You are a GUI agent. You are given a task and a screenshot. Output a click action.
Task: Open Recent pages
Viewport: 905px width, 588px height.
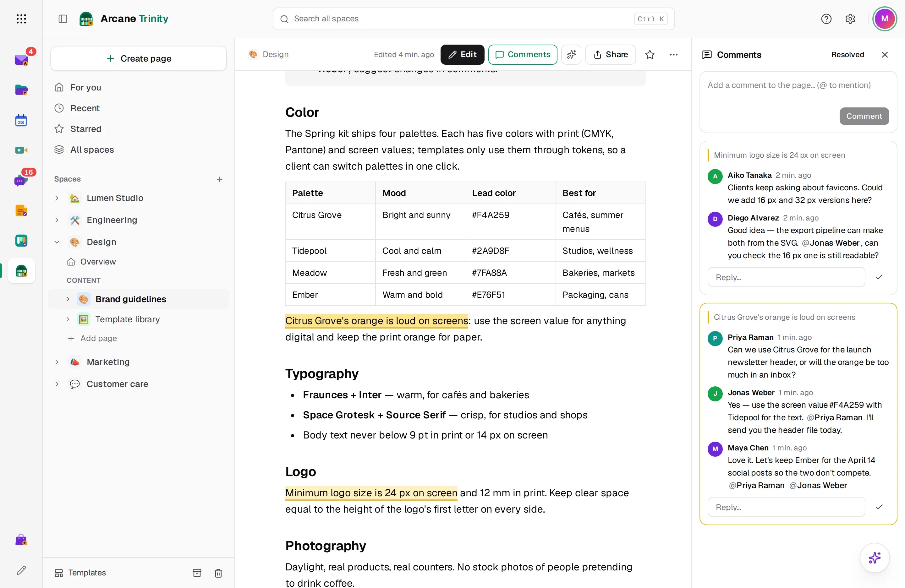coord(139,108)
